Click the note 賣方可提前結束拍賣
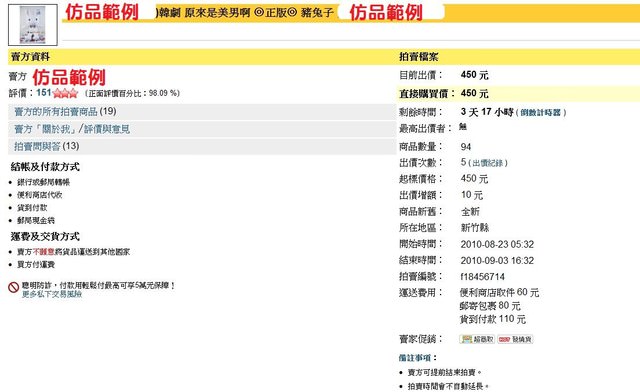The width and height of the screenshot is (640, 392). pos(445,372)
